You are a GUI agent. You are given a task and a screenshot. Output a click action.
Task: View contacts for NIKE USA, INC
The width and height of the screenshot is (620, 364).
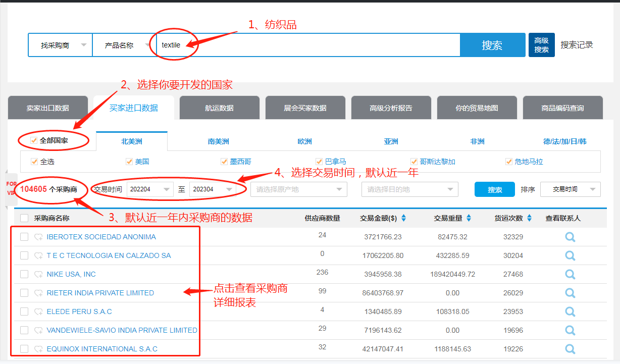tap(570, 274)
